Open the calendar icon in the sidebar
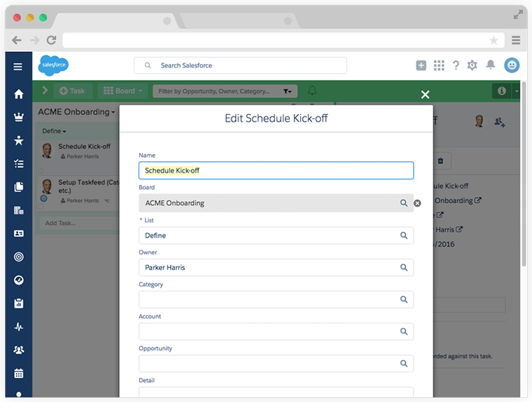Viewport: 532px width, 402px height. click(x=19, y=373)
